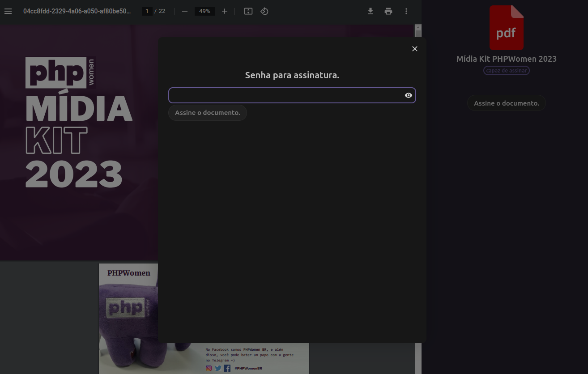Zoom out the PDF with minus icon
This screenshot has height=374, width=588.
185,11
